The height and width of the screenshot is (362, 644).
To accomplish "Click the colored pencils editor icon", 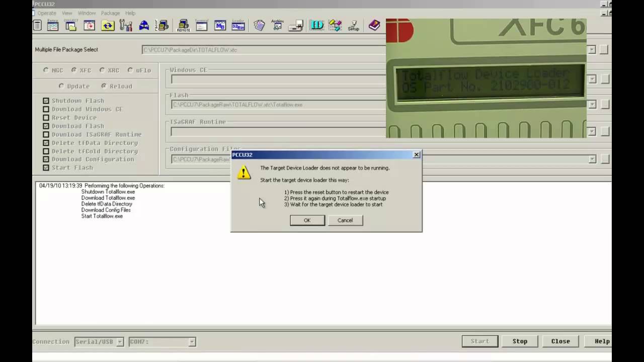I will [335, 26].
